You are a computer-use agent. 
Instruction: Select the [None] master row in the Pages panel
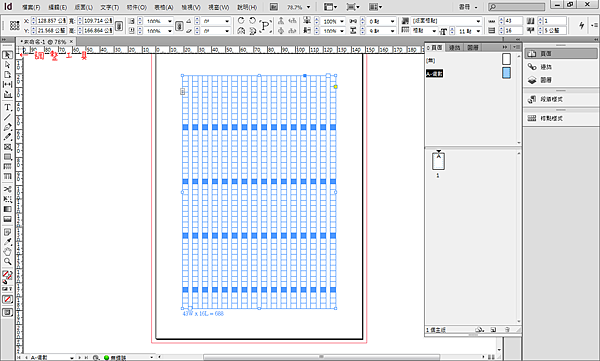468,60
